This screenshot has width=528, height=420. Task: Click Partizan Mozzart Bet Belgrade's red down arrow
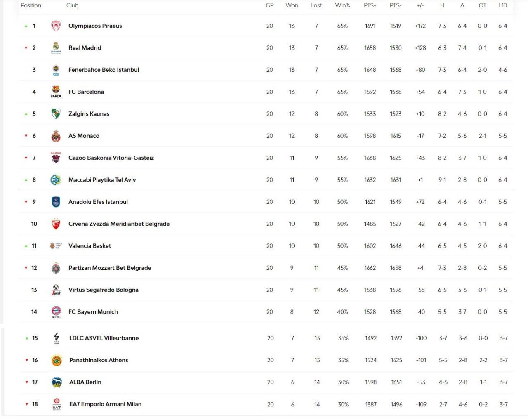coord(26,268)
